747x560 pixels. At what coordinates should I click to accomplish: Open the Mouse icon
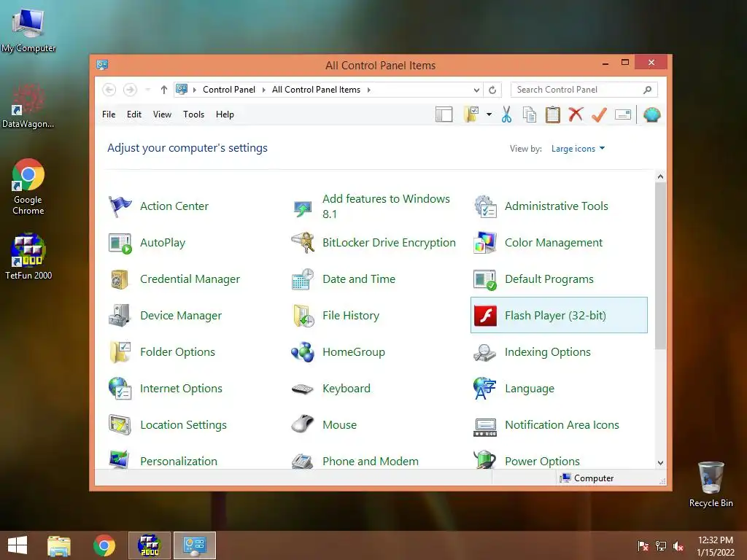[303, 424]
